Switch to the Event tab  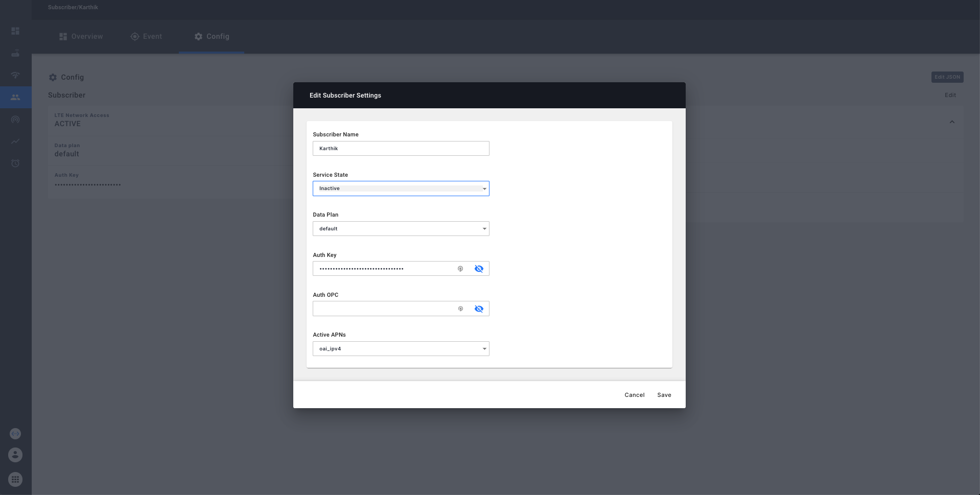[147, 36]
